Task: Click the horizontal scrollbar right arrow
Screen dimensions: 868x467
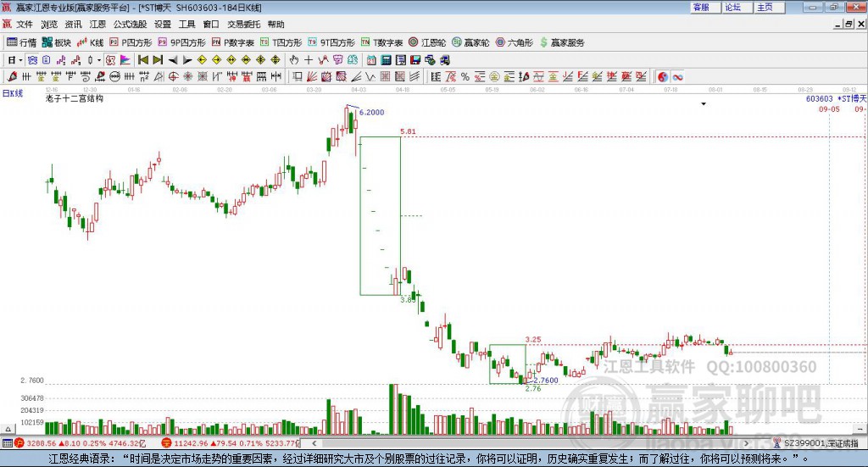Action: 746,443
